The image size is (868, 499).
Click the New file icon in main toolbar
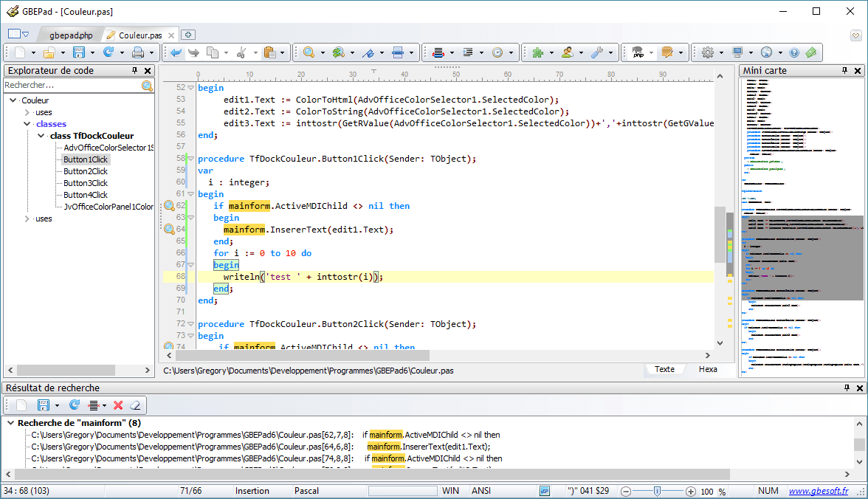pyautogui.click(x=20, y=52)
